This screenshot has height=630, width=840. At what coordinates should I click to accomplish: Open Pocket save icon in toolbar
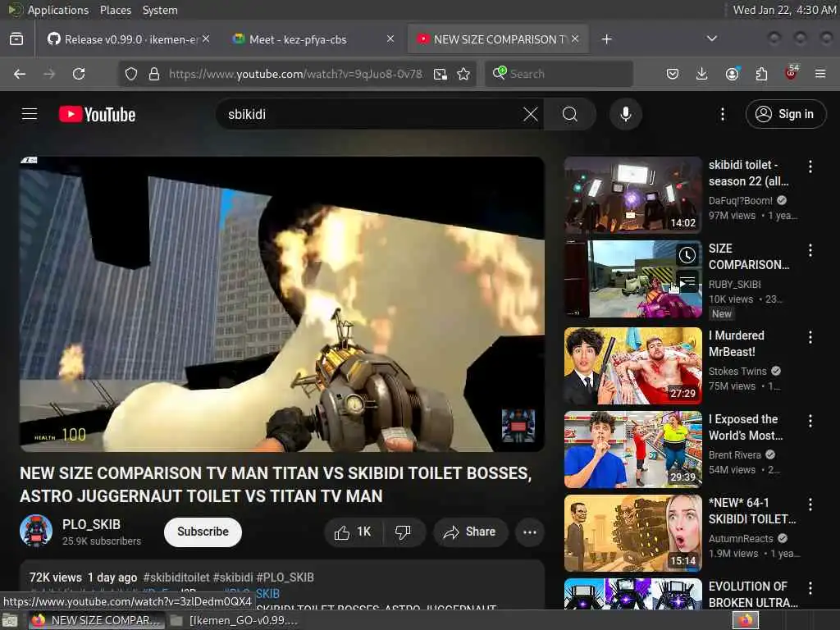coord(673,74)
